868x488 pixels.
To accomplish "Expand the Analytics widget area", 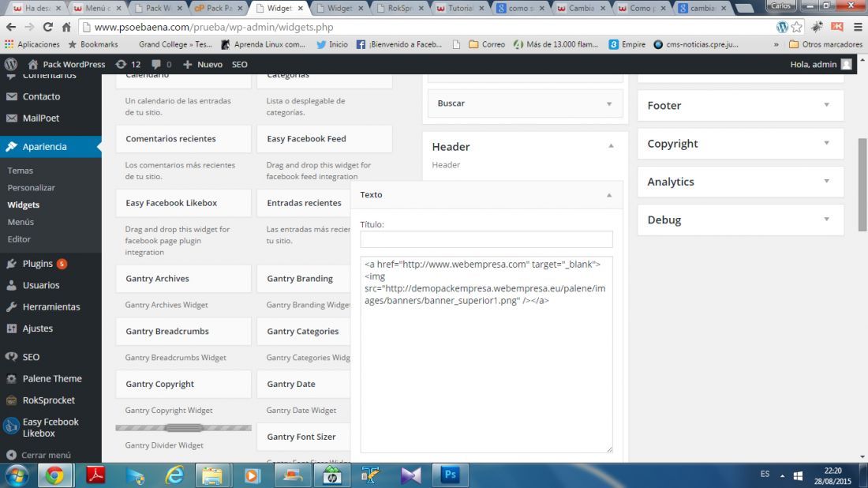I will pos(826,182).
